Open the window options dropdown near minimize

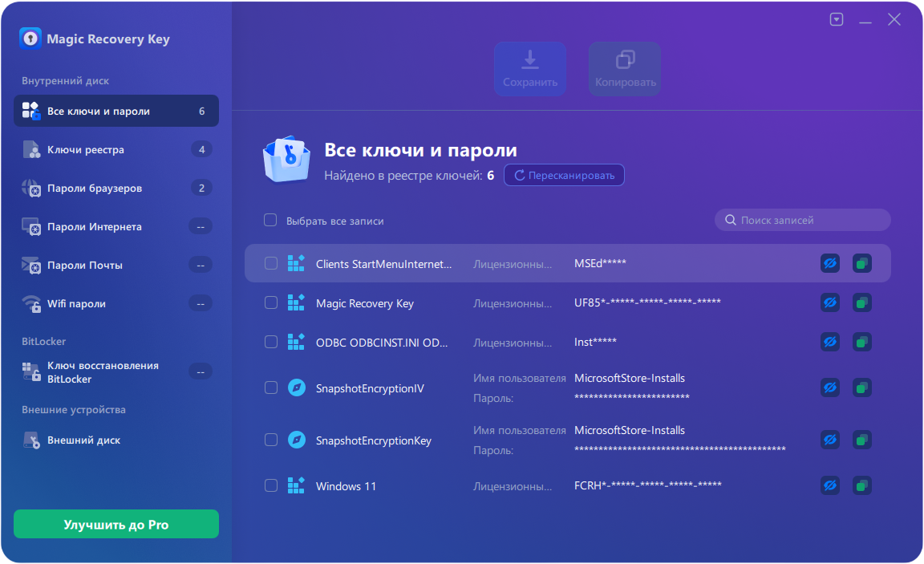tap(836, 18)
